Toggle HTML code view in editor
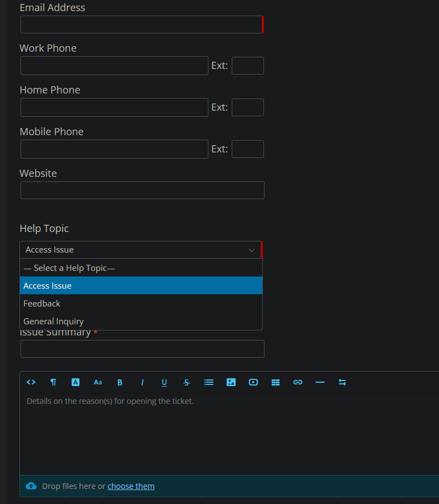The height and width of the screenshot is (504, 439). [x=31, y=382]
